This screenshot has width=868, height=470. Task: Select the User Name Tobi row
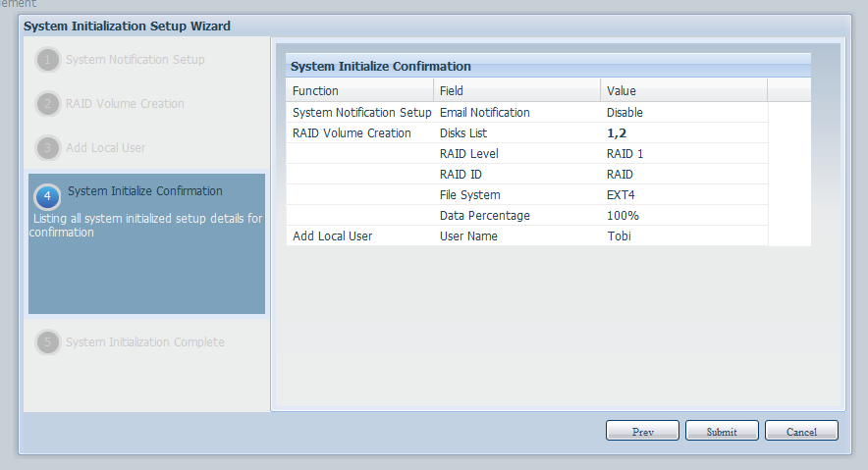pos(527,236)
